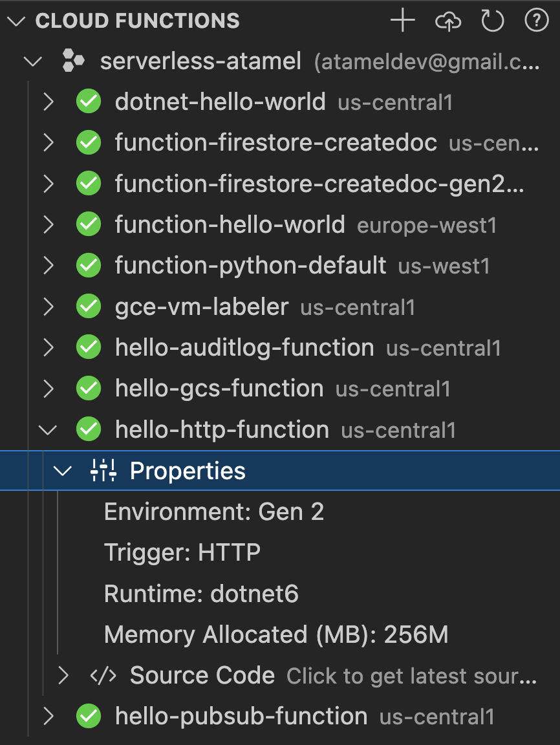Click green status check of gce-vm-labeler

(89, 307)
